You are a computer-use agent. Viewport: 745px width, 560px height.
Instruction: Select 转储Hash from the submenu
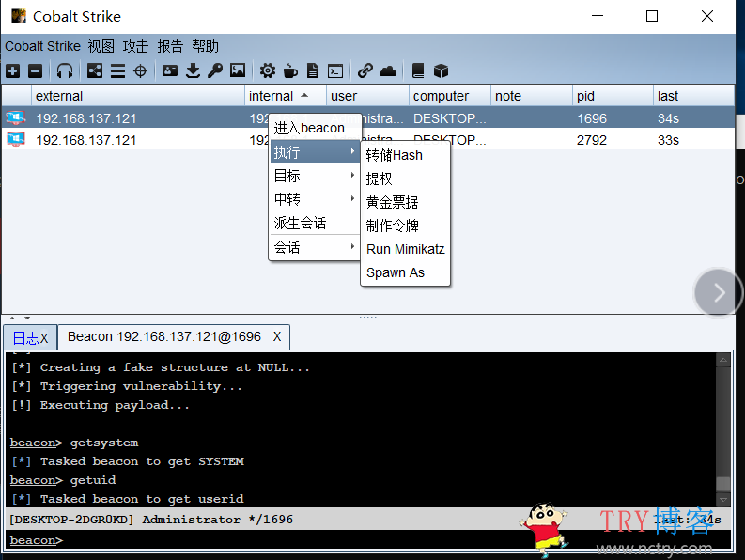pos(405,155)
